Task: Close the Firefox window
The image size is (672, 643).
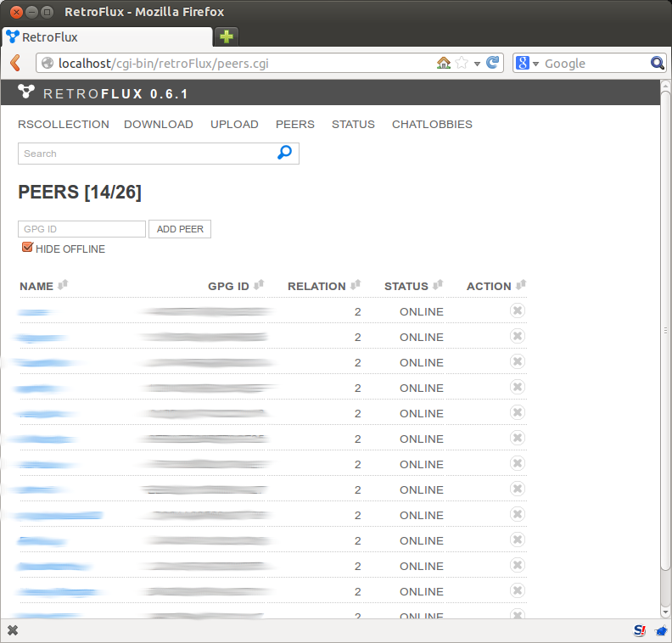Action: pyautogui.click(x=16, y=12)
